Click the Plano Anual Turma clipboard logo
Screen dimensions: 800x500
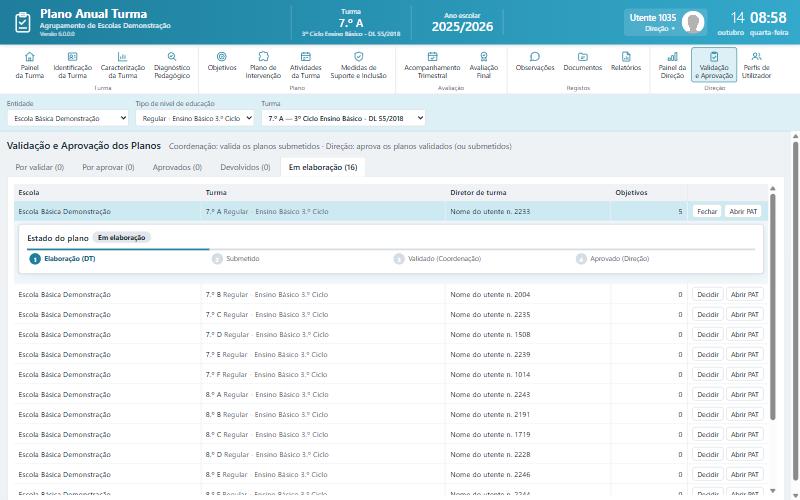point(22,22)
